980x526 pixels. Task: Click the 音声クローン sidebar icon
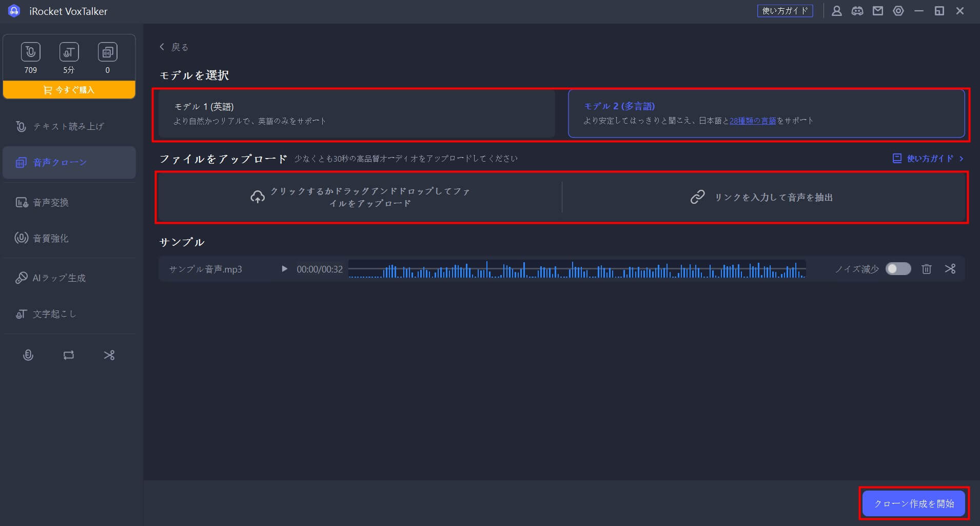(x=21, y=162)
